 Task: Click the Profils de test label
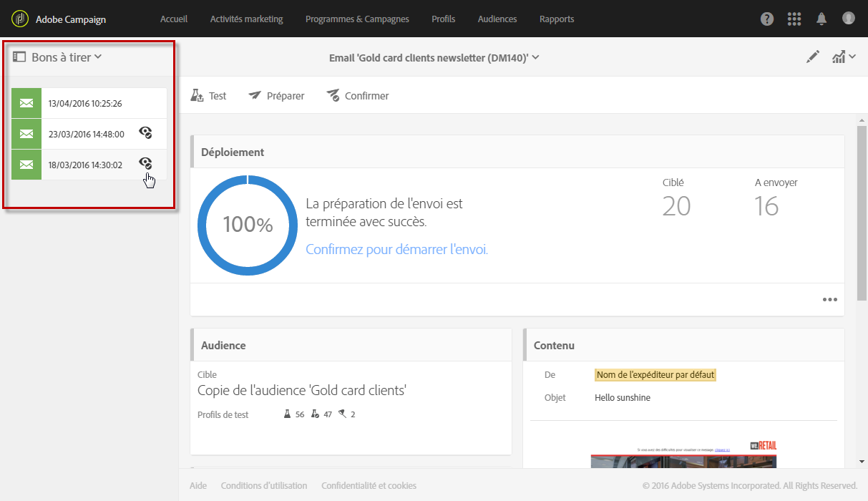pos(223,414)
